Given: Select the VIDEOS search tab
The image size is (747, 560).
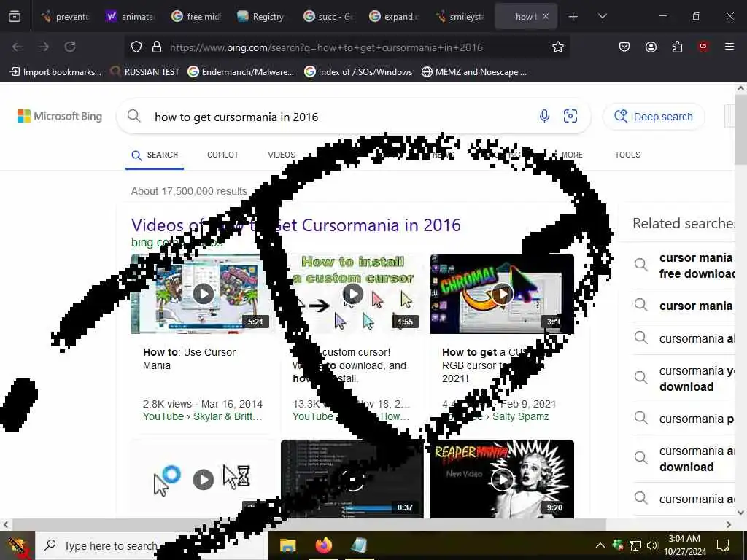Looking at the screenshot, I should pos(282,155).
